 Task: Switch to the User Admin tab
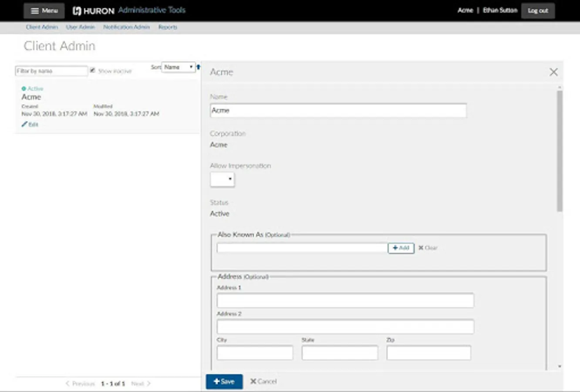80,27
